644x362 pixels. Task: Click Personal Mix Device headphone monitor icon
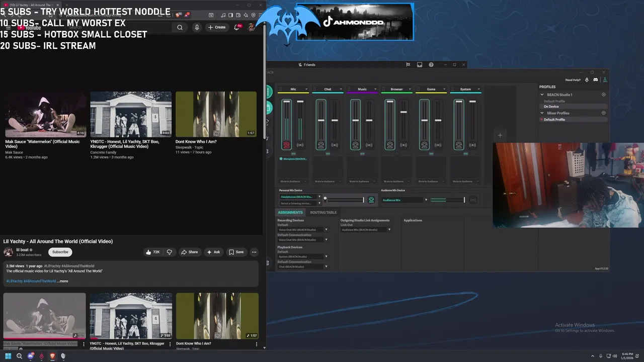tap(371, 200)
